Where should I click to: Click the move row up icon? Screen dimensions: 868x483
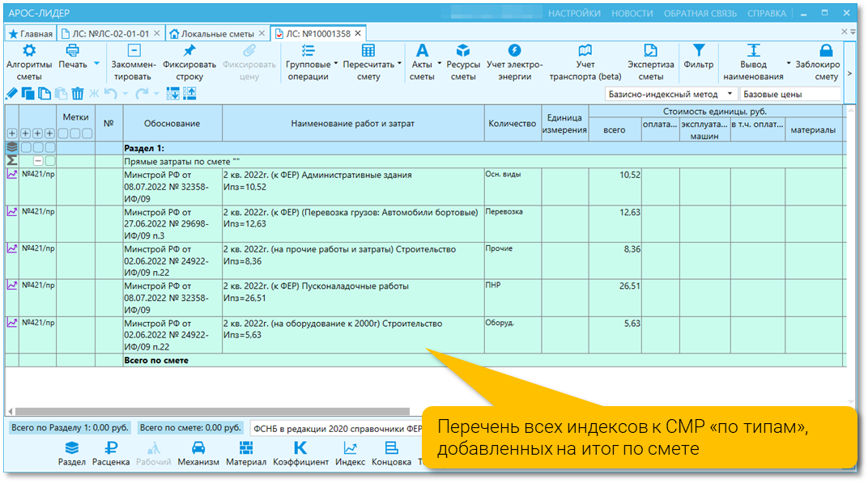click(x=189, y=94)
